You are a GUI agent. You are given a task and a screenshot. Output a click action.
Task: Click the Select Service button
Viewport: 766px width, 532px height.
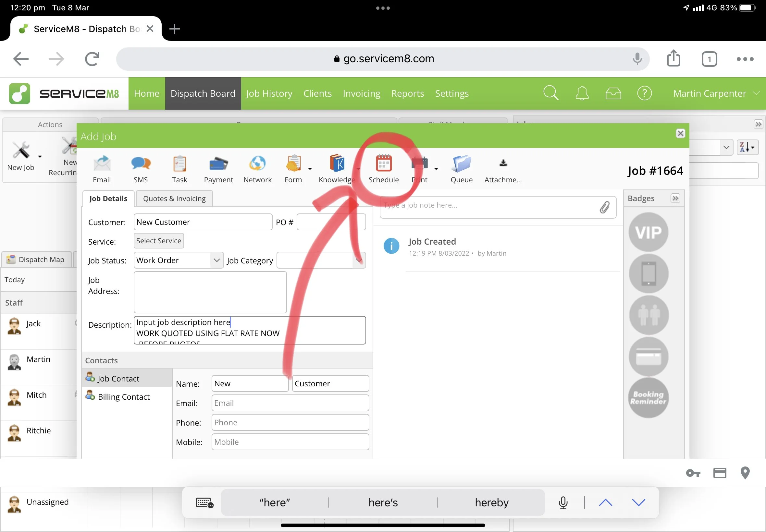click(158, 241)
